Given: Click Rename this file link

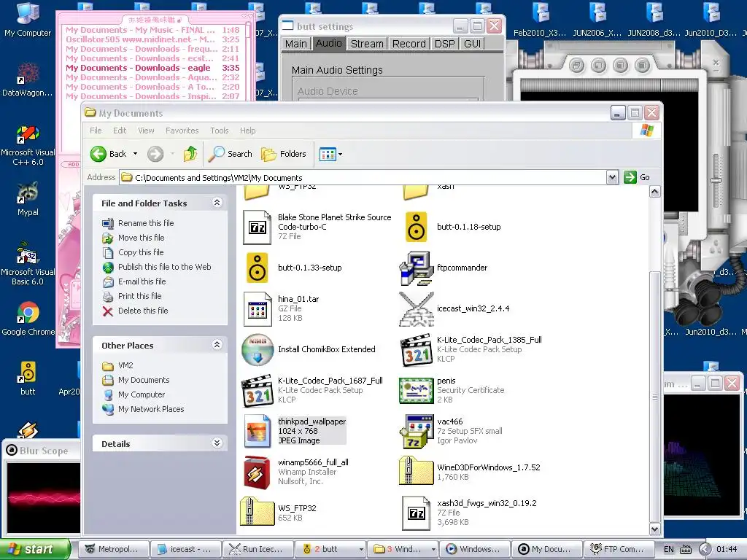Looking at the screenshot, I should click(146, 223).
